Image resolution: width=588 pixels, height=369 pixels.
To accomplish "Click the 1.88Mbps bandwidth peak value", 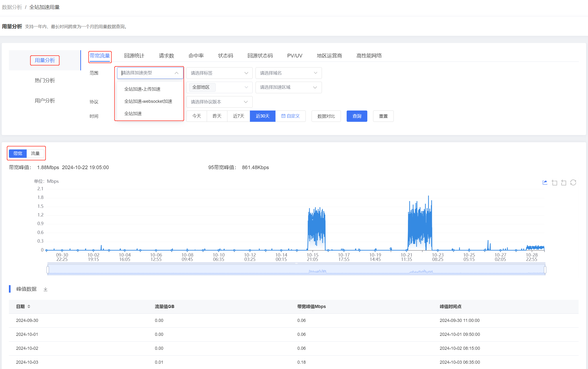I will 48,167.
